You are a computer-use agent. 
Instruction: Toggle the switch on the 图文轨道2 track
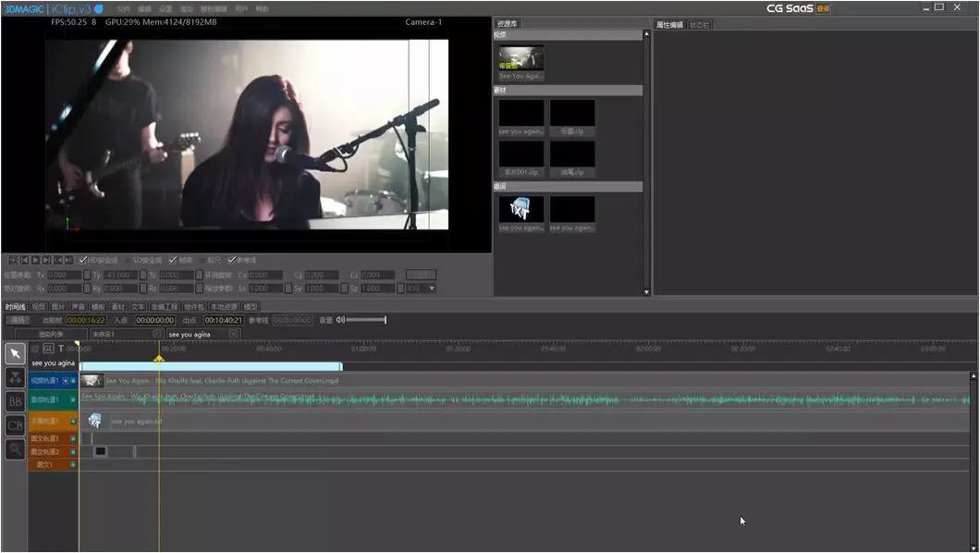coord(73,452)
